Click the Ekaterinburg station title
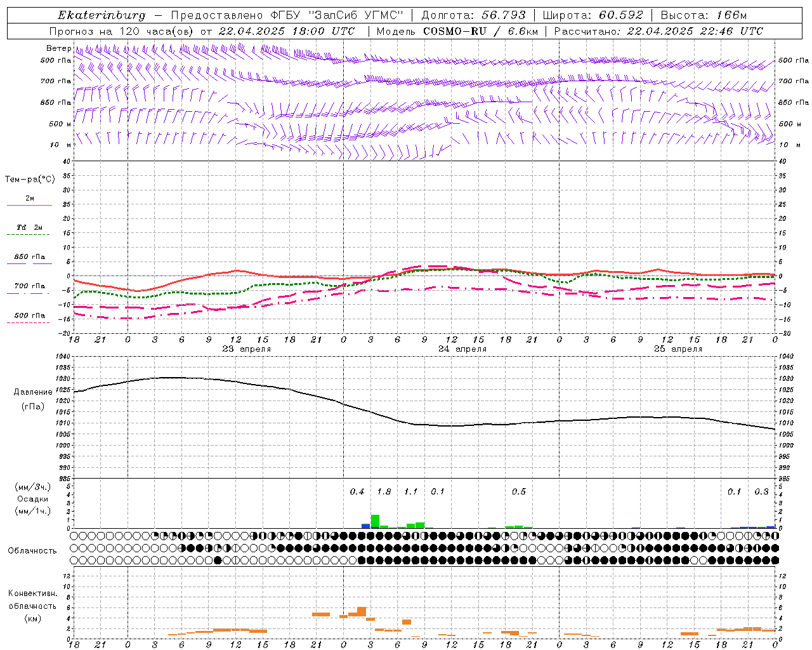The image size is (812, 650). (101, 15)
